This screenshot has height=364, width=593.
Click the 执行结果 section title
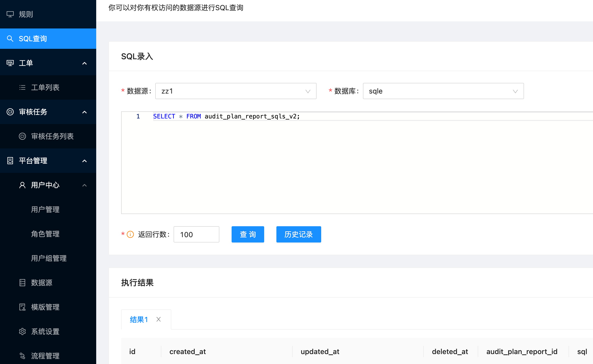(137, 283)
